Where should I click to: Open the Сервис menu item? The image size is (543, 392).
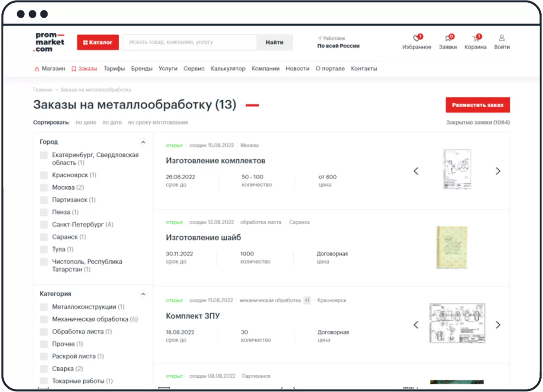194,68
